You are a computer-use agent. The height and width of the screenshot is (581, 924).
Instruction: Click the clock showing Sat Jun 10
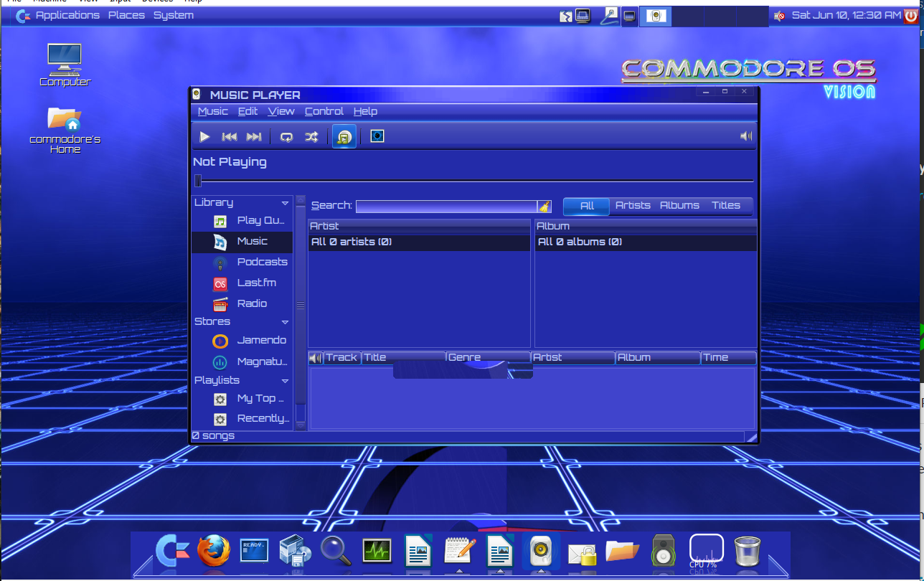[x=847, y=15]
